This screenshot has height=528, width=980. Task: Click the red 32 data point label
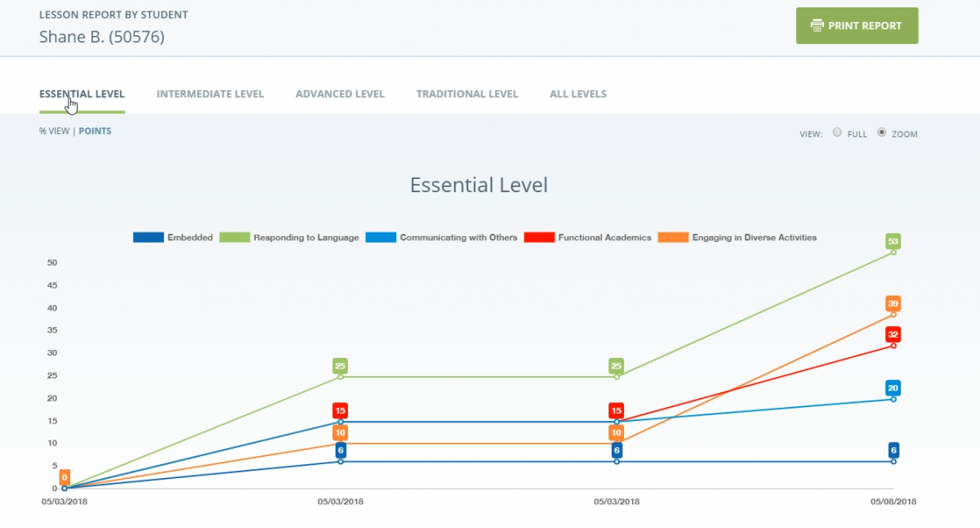[893, 334]
